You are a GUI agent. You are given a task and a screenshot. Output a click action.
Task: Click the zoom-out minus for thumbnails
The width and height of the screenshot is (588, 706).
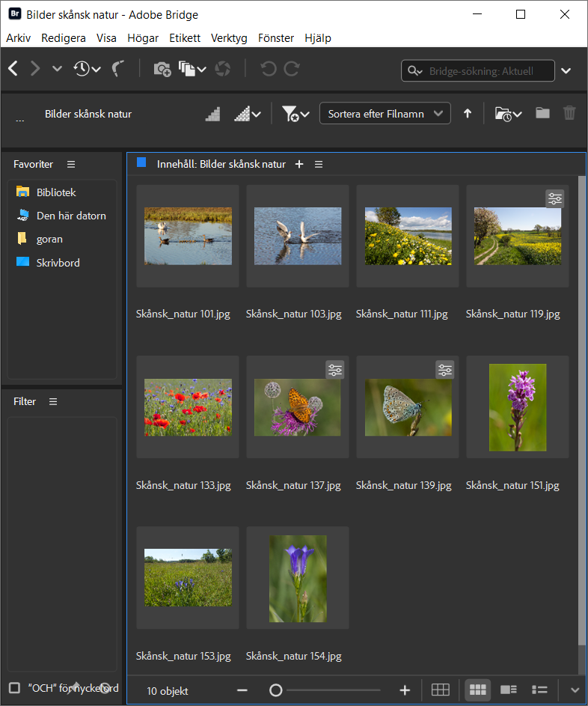coord(242,690)
